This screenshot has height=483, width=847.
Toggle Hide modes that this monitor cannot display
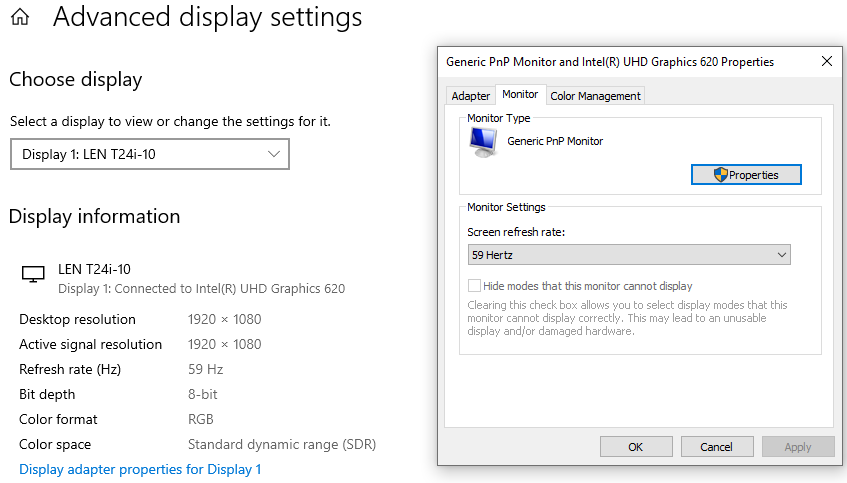click(475, 286)
